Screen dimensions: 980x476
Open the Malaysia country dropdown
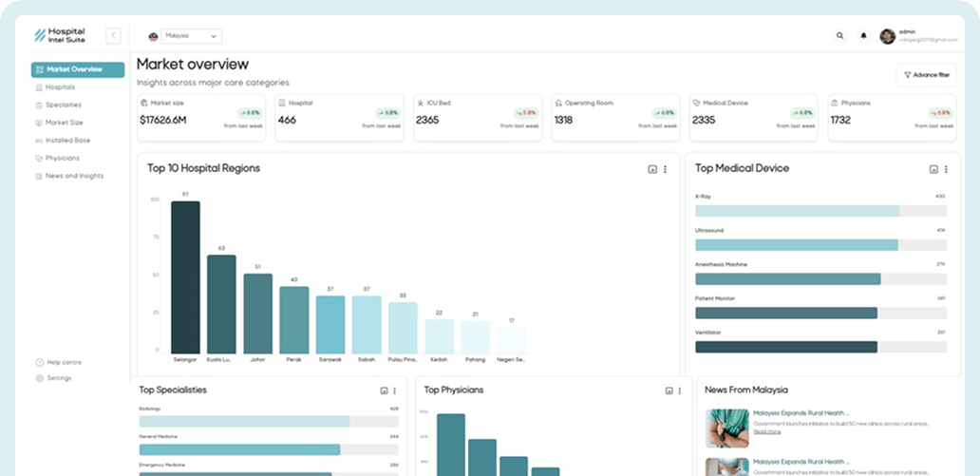point(184,36)
